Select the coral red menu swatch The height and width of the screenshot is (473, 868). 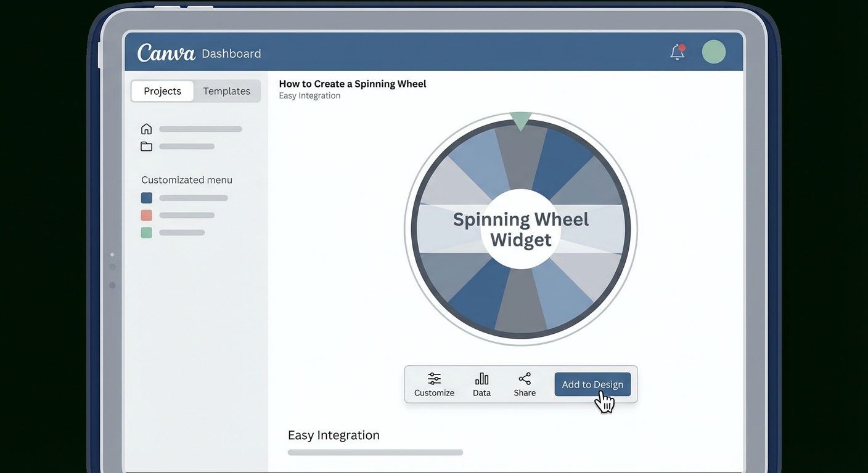(x=147, y=216)
